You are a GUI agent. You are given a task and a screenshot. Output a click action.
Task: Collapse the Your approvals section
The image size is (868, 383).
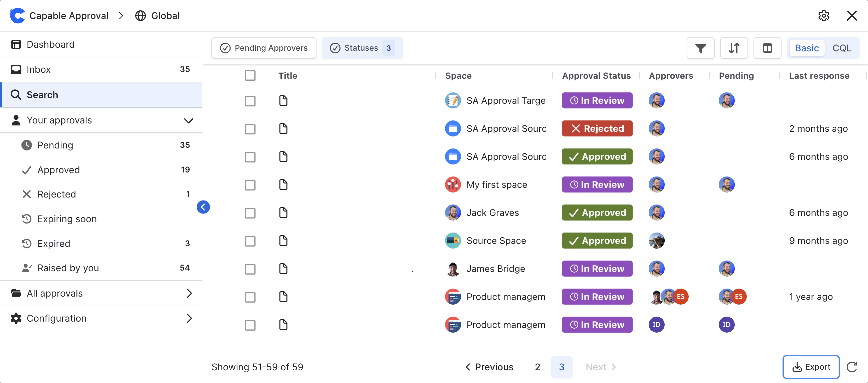coord(188,120)
